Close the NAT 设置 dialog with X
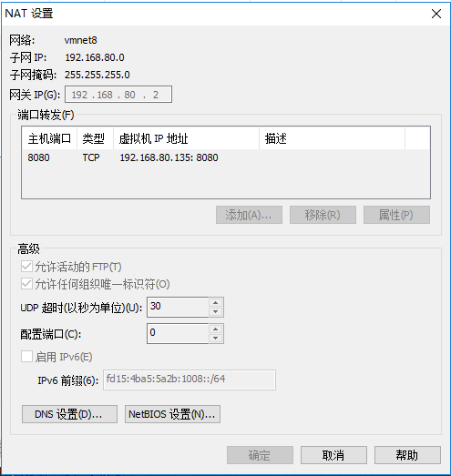This screenshot has height=476, width=451. [436, 14]
